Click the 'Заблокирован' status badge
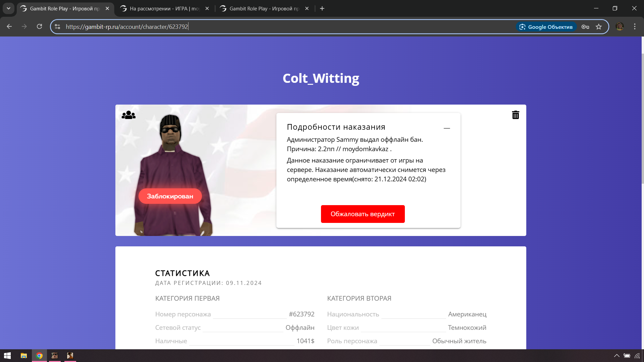This screenshot has width=644, height=362. tap(170, 196)
